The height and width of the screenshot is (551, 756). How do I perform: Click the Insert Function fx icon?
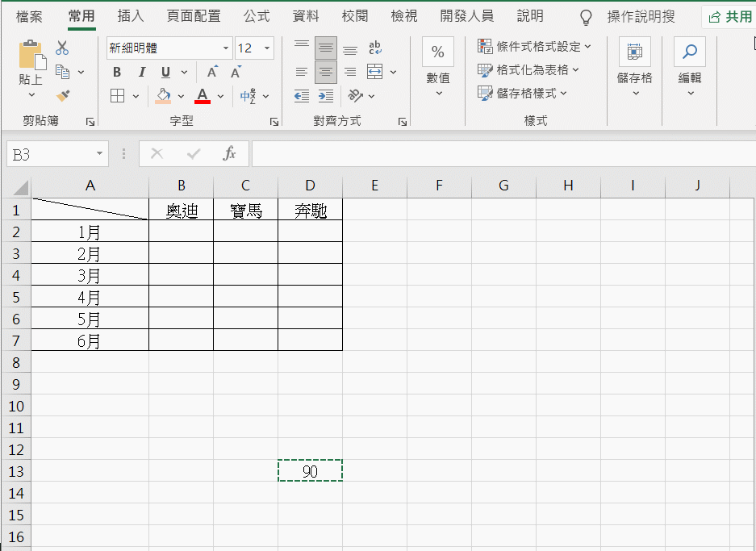point(229,154)
